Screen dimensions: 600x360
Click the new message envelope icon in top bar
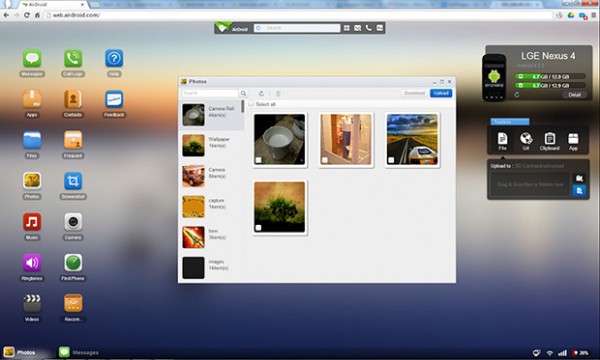357,28
